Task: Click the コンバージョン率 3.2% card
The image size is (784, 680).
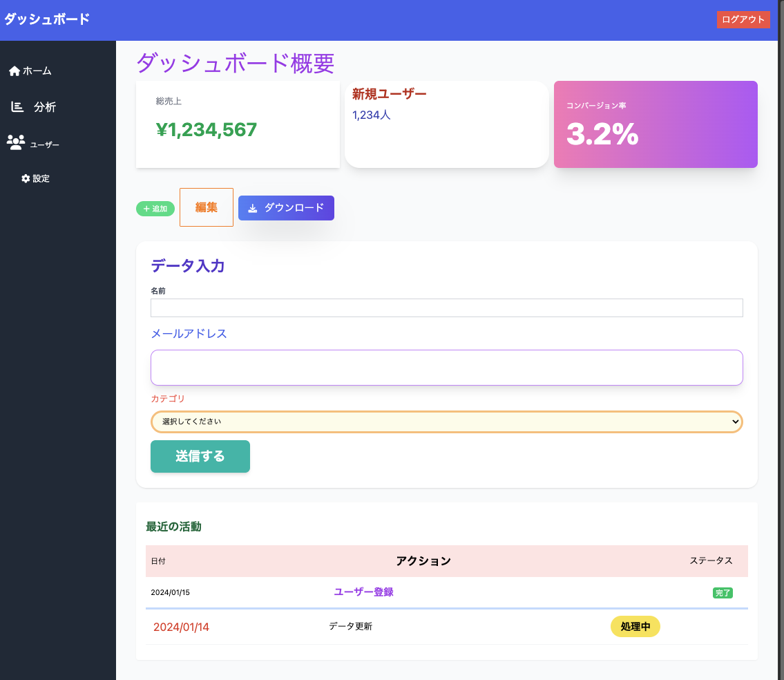Action: pos(656,124)
